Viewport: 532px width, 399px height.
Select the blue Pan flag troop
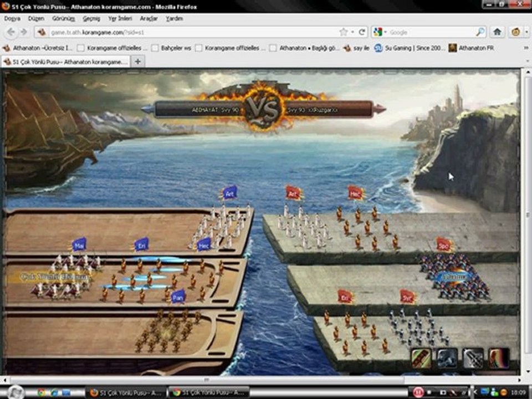click(178, 297)
